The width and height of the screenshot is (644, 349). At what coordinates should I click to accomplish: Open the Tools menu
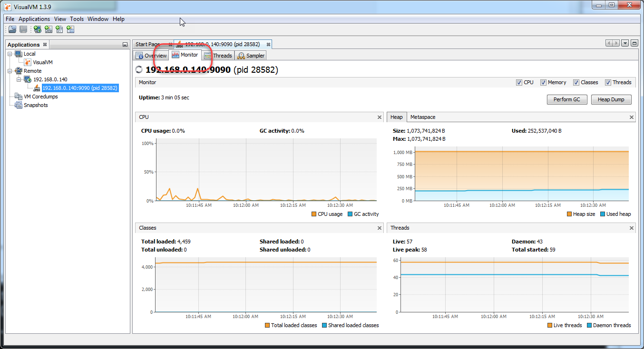tap(77, 19)
